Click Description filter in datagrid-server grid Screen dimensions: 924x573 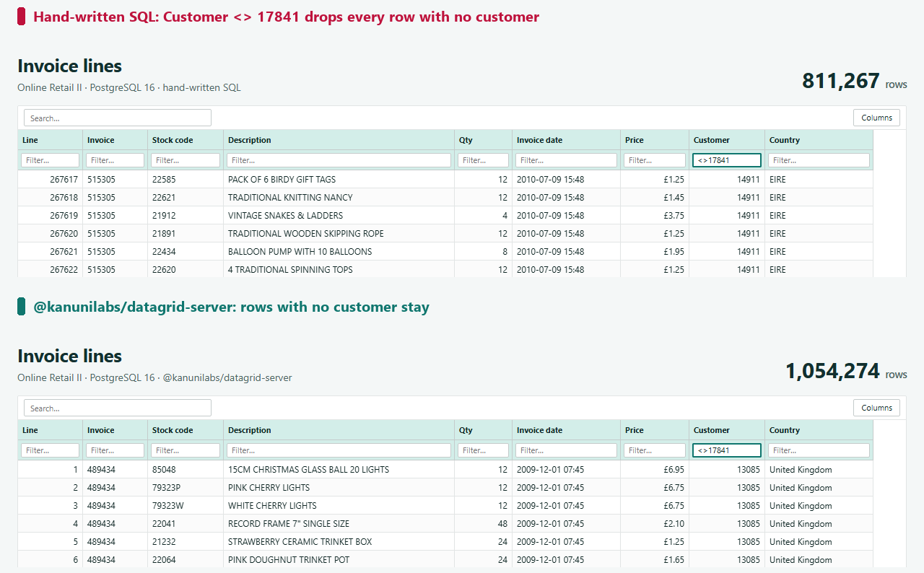point(339,450)
